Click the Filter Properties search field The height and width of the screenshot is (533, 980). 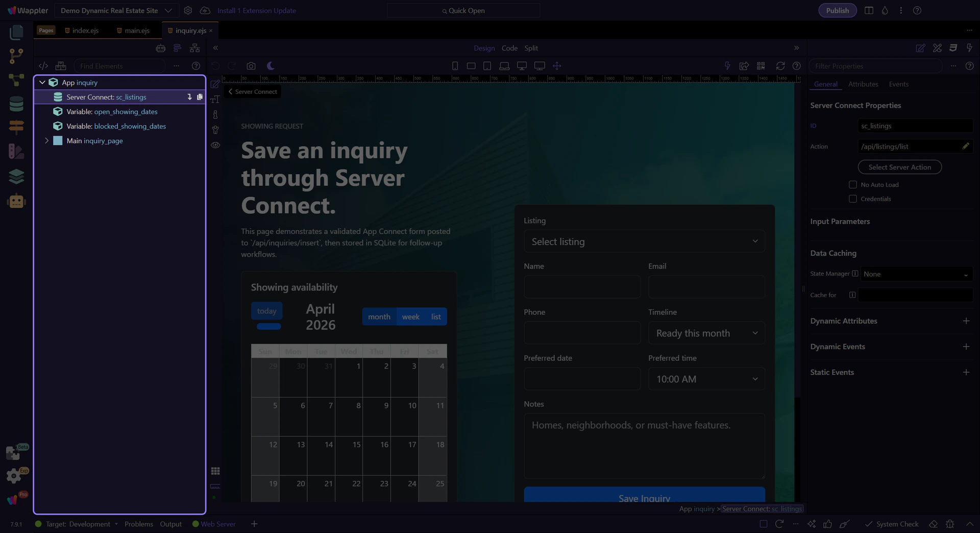point(875,66)
